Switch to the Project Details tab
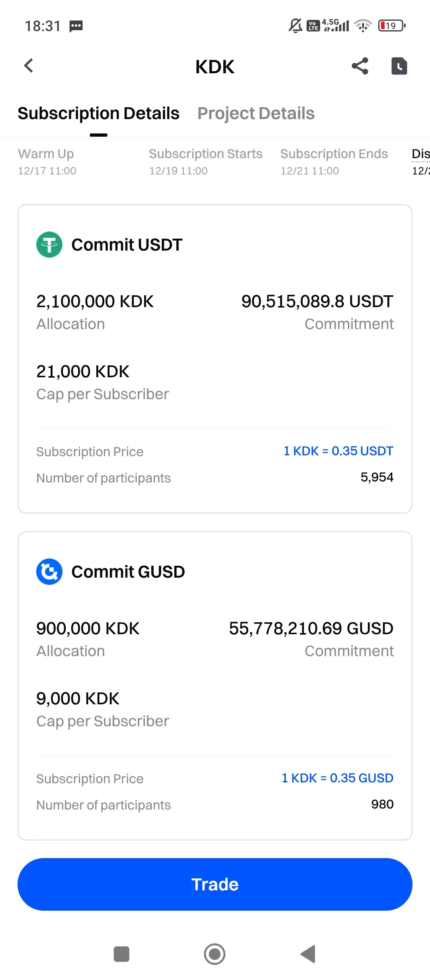Screen dimensions: 430x980 pyautogui.click(x=256, y=114)
